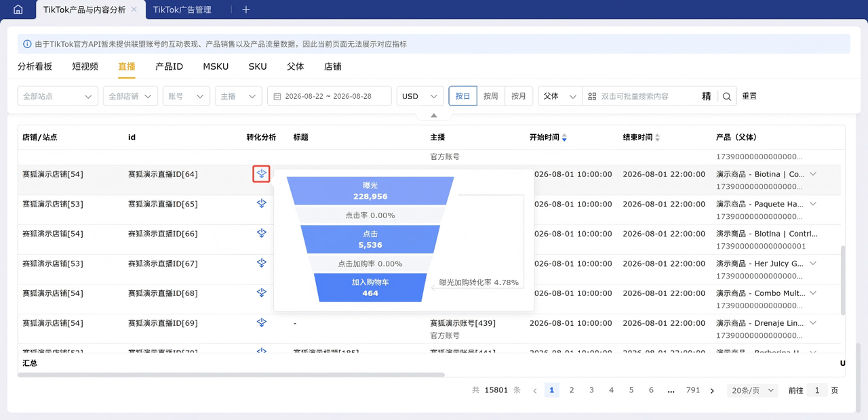Go to page 4
The image size is (868, 420).
611,390
